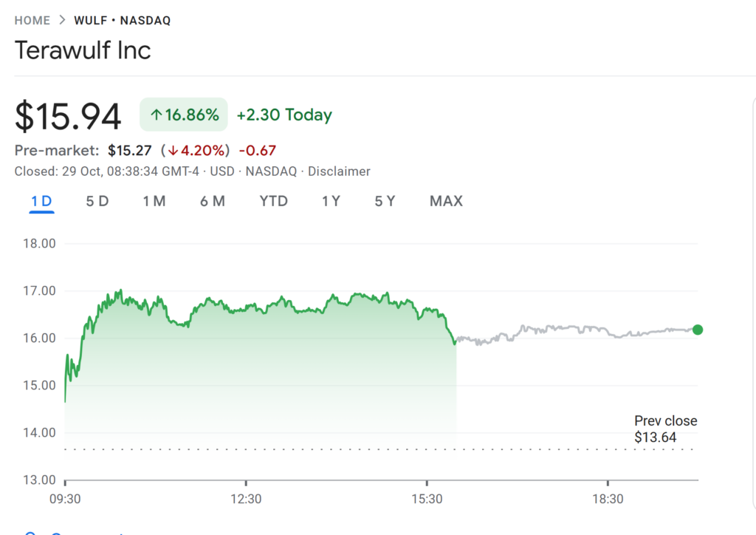
Task: Switch to the 1Y chart
Action: (331, 200)
